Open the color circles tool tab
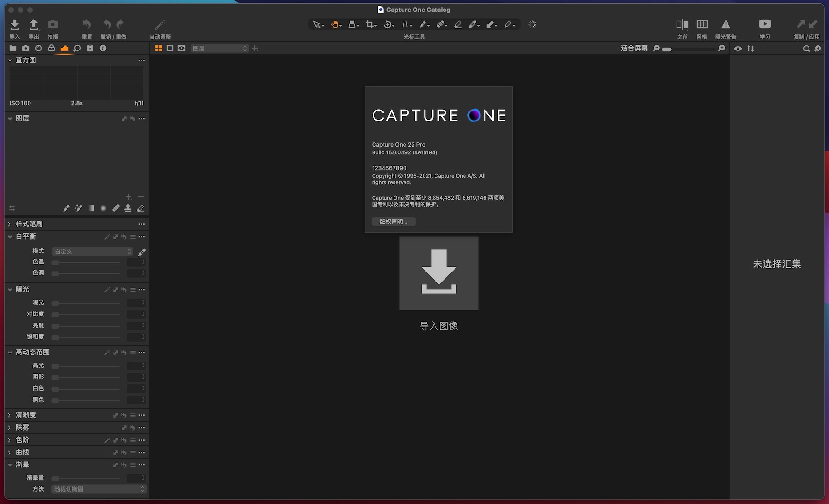This screenshot has width=829, height=504. [x=51, y=48]
